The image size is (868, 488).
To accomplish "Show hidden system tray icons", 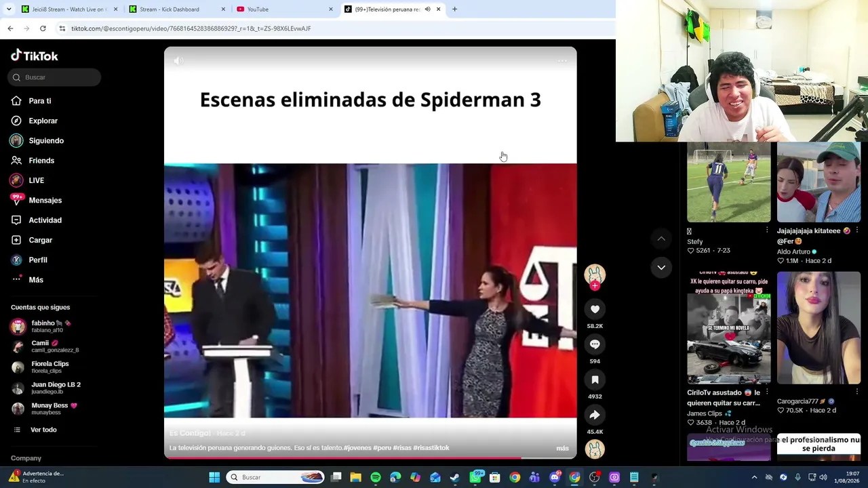I will tap(754, 477).
